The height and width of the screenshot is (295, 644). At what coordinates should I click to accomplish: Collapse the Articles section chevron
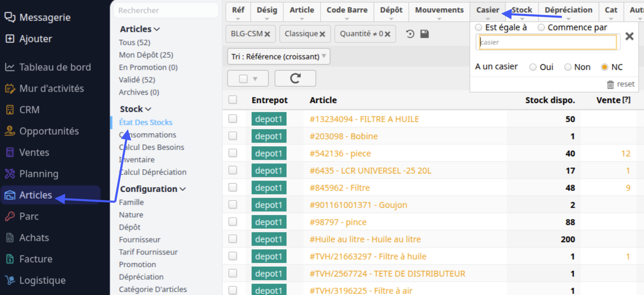157,29
